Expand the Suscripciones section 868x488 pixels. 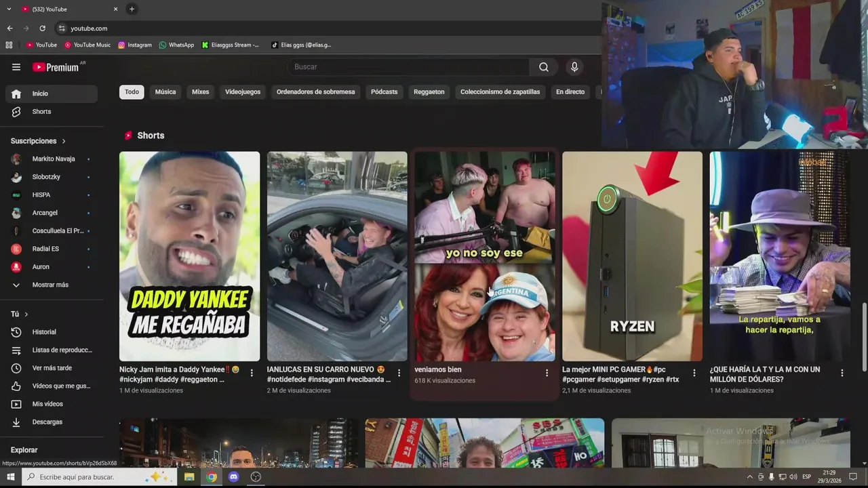(x=38, y=141)
